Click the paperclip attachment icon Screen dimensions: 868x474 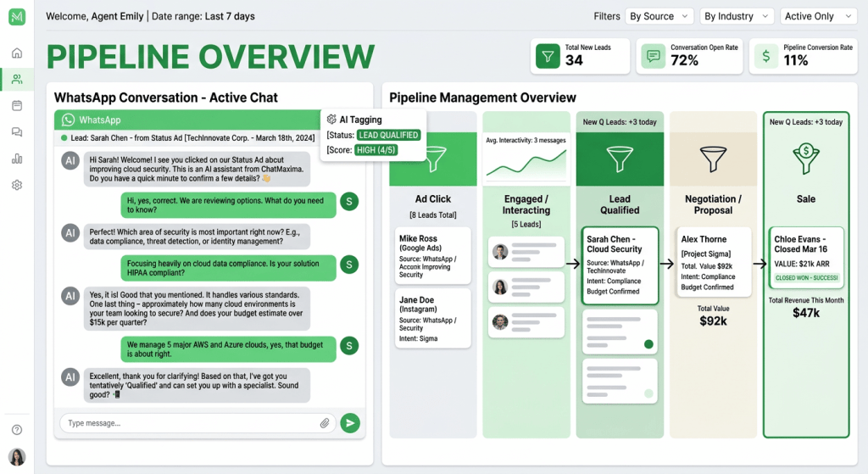[325, 423]
